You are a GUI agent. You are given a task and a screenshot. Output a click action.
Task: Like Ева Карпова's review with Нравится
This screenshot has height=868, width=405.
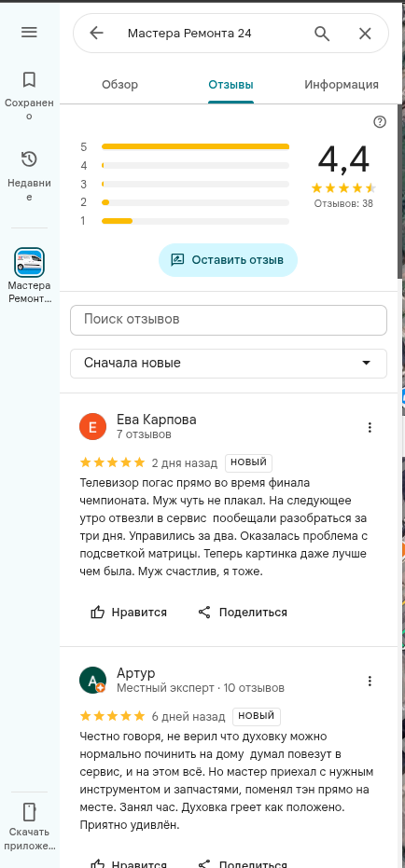(129, 613)
